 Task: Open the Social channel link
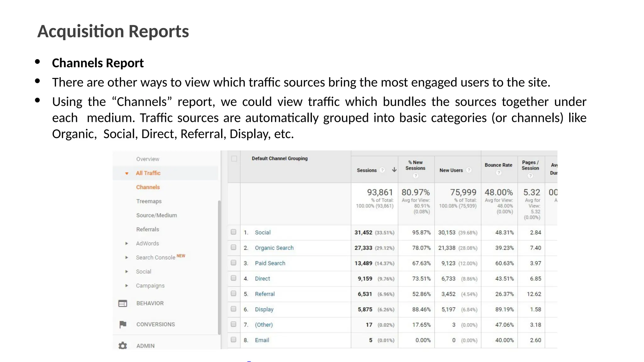click(x=263, y=233)
